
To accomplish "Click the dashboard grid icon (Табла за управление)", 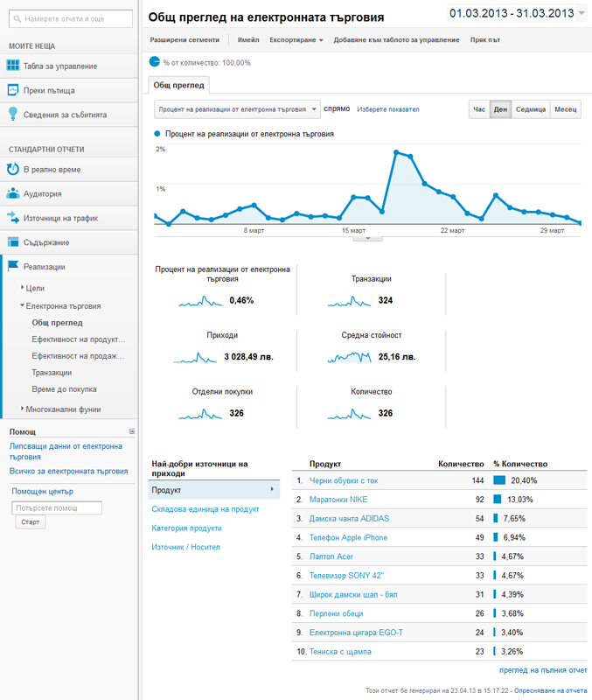I will (x=13, y=66).
